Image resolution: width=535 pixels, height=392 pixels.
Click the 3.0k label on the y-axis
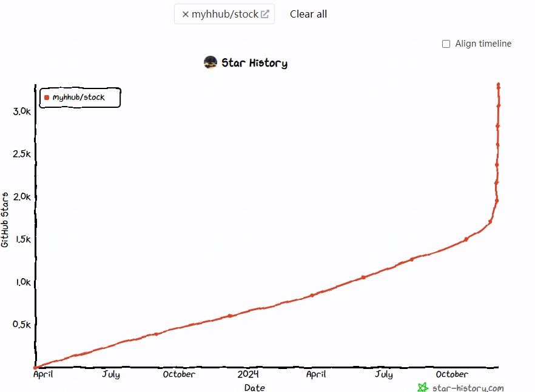pos(22,111)
